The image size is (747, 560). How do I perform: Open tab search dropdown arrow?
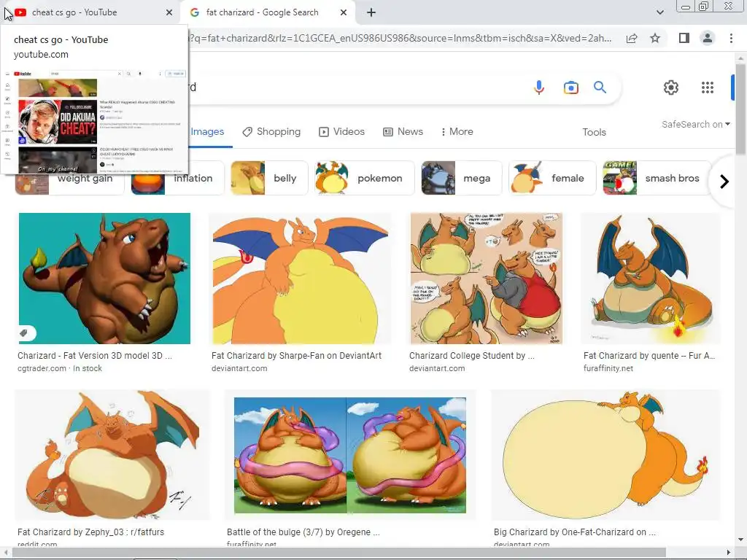pyautogui.click(x=659, y=12)
